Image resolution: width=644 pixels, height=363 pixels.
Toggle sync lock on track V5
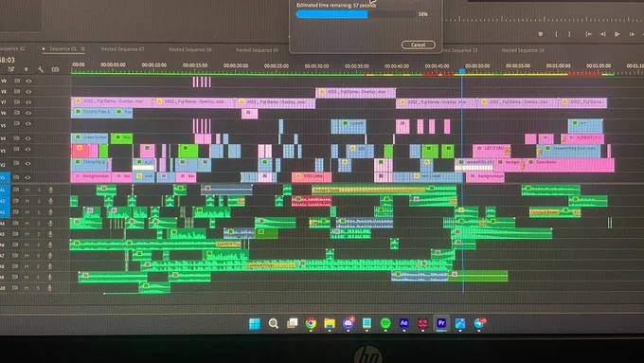17,123
